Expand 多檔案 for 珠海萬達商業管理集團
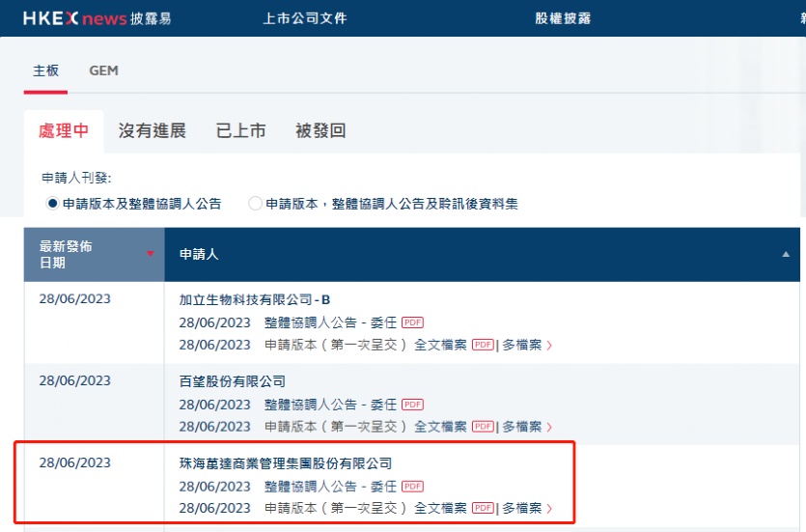The height and width of the screenshot is (532, 806). 527,508
